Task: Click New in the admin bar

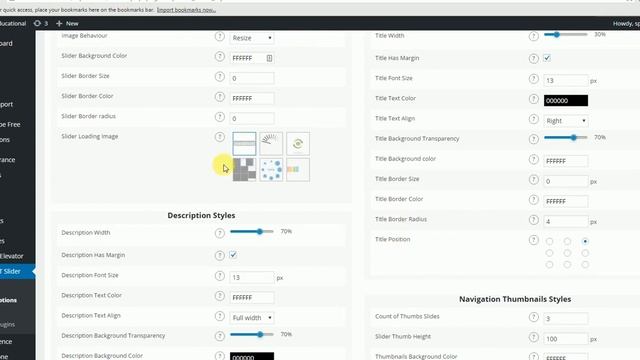Action: coord(67,23)
